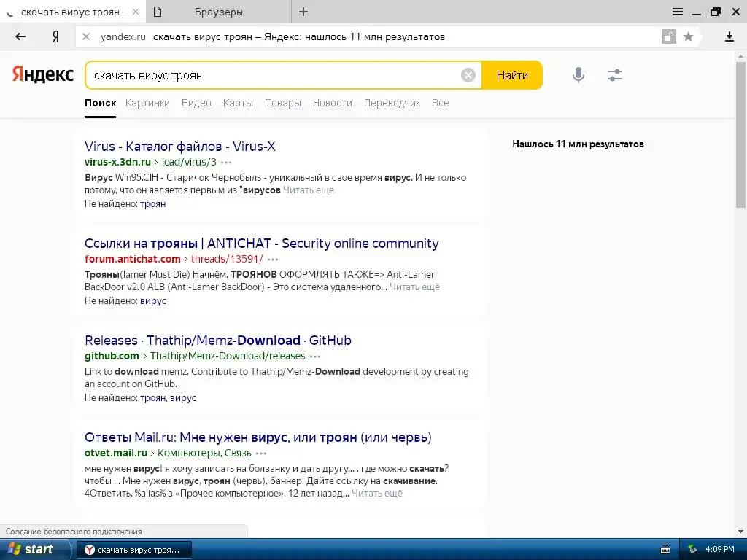Click the address bar page title text
747x560 pixels.
coord(298,36)
